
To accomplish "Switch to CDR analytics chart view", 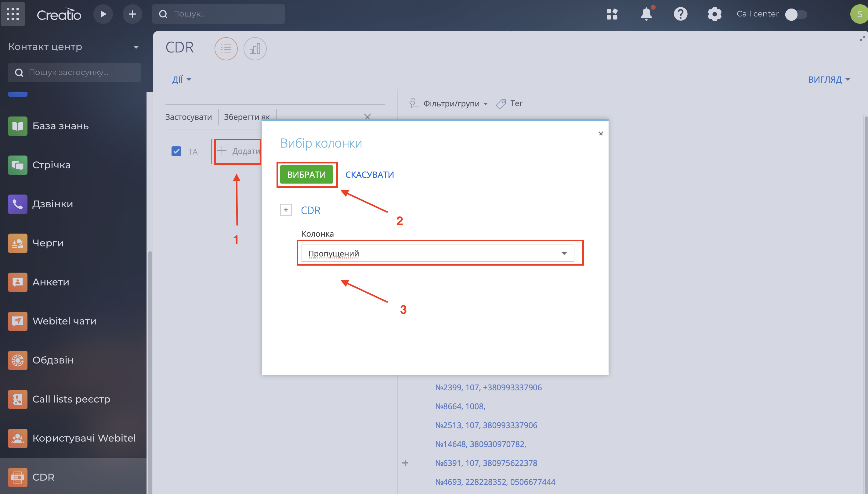I will (255, 48).
